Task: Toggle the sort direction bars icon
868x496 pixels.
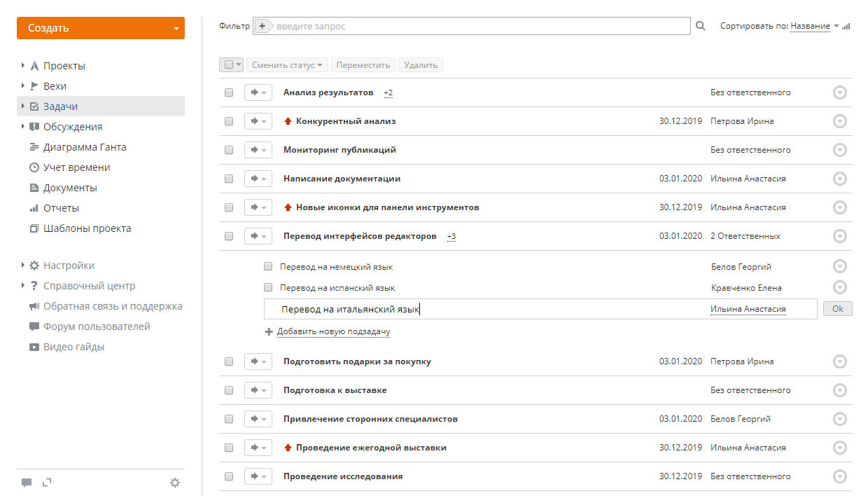Action: point(846,26)
